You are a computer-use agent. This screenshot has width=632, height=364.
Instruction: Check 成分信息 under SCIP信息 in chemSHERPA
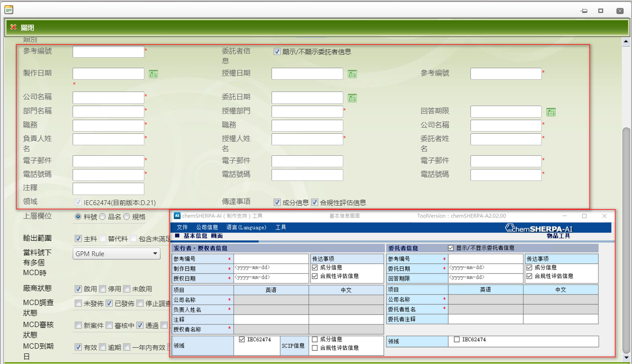315,339
